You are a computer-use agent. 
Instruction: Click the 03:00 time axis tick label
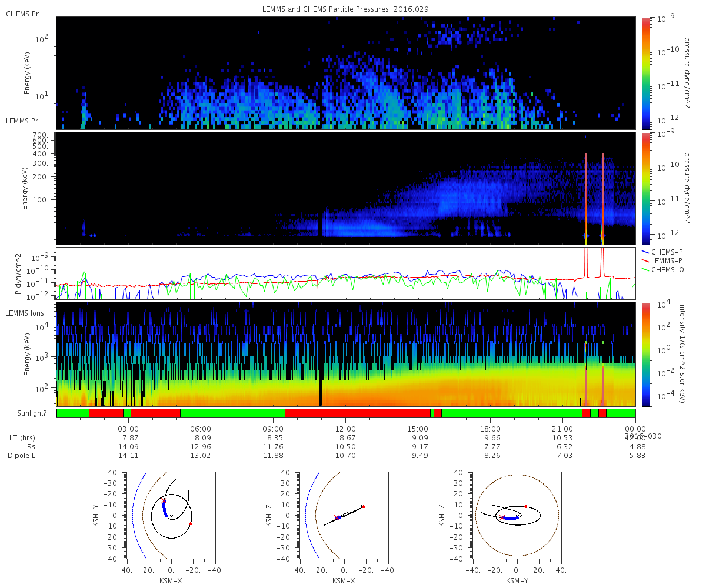pyautogui.click(x=128, y=429)
